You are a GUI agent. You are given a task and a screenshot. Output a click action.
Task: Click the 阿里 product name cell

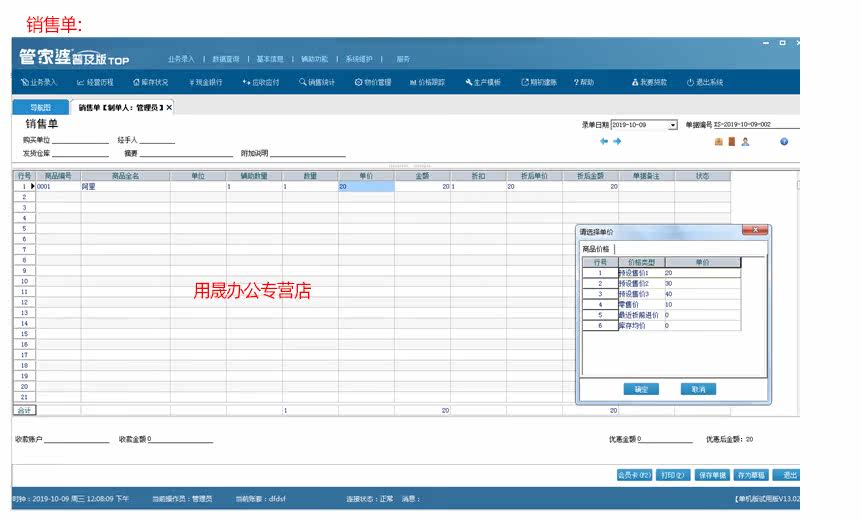(x=125, y=187)
